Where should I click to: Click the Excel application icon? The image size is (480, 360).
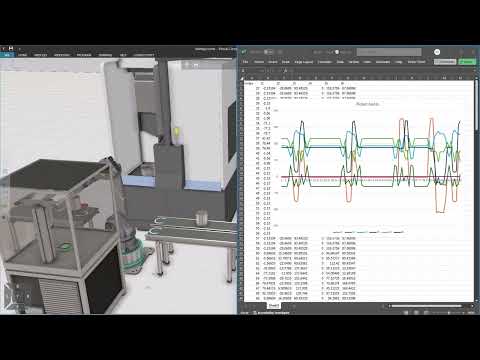244,52
